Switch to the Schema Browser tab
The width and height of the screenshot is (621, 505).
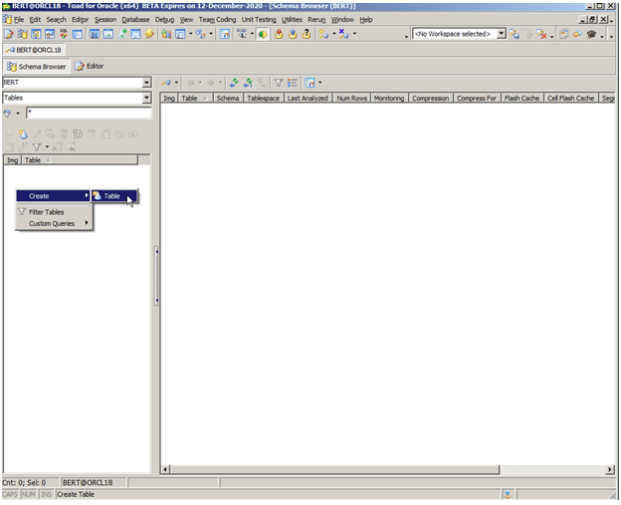[37, 66]
